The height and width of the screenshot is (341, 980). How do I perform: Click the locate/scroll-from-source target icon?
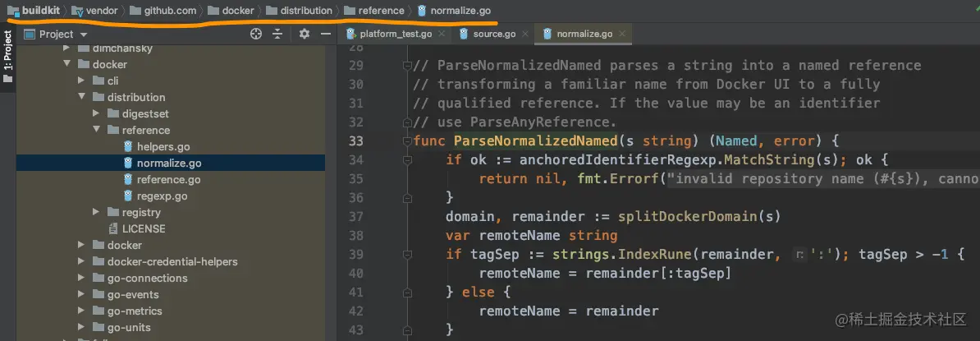255,35
